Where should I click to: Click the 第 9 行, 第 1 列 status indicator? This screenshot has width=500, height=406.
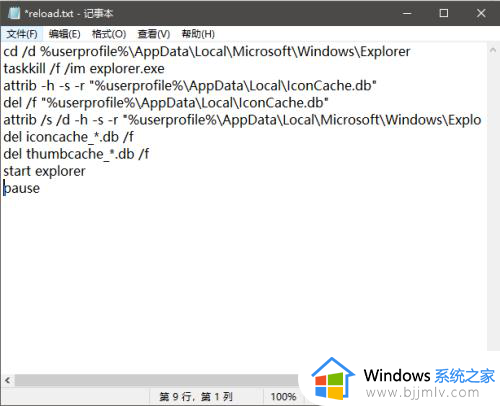(x=196, y=397)
